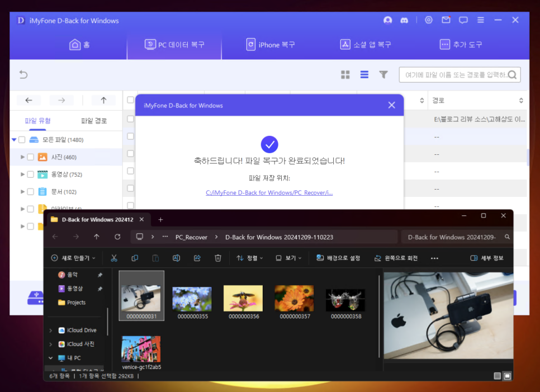
Task: Open the feedback chat bubble icon
Action: coord(463,20)
